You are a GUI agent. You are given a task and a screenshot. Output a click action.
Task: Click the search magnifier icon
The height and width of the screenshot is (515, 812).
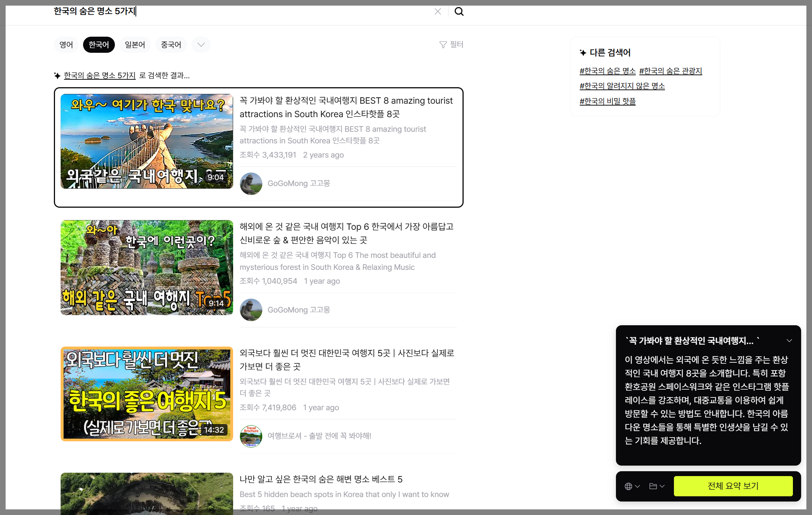coord(459,12)
